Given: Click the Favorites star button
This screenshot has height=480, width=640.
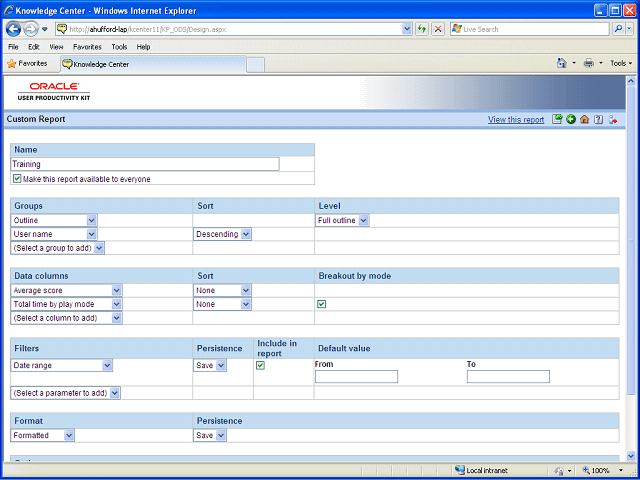Looking at the screenshot, I should [x=27, y=64].
